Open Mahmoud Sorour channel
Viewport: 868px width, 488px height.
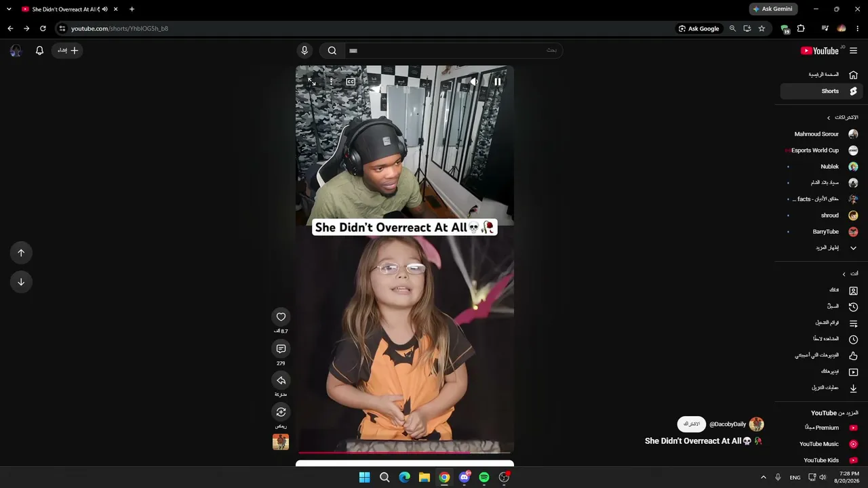pos(821,134)
